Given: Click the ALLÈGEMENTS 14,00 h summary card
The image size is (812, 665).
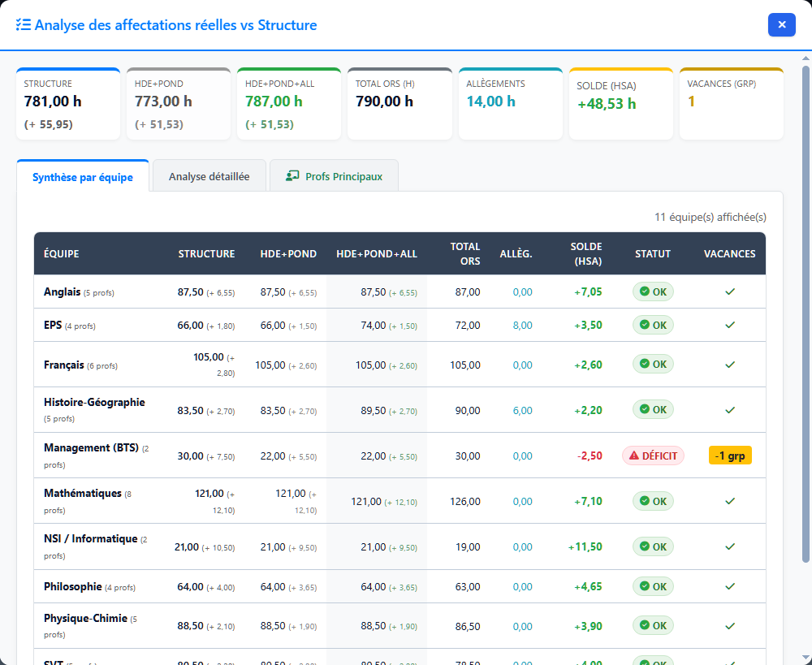Looking at the screenshot, I should pyautogui.click(x=511, y=104).
